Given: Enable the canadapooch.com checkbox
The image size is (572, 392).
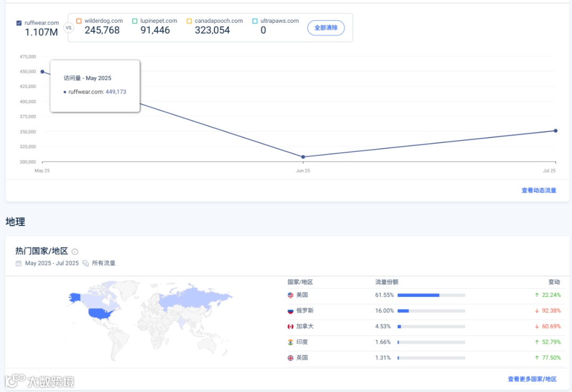Looking at the screenshot, I should [189, 21].
